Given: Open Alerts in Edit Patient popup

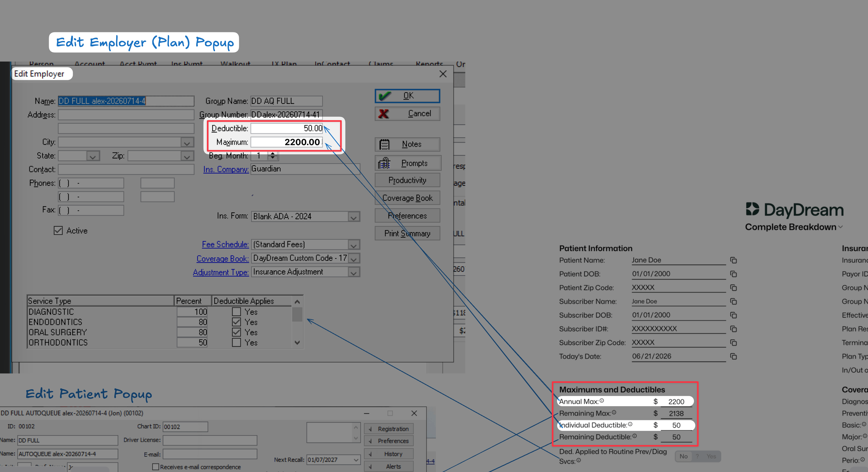Looking at the screenshot, I should [x=389, y=467].
